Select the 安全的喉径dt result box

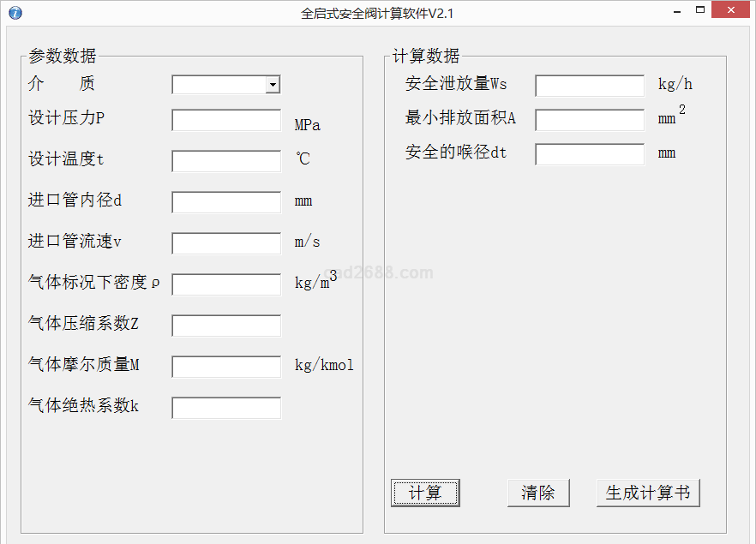tap(590, 154)
